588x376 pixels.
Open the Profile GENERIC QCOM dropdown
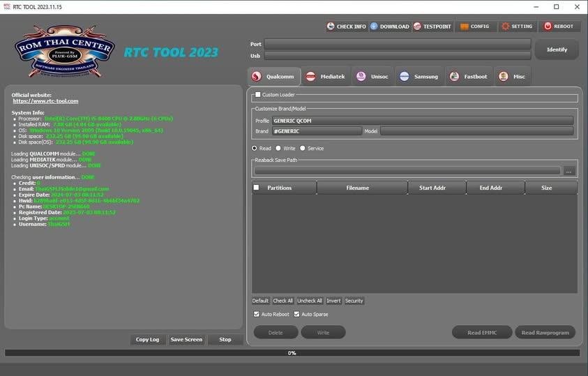click(x=423, y=121)
